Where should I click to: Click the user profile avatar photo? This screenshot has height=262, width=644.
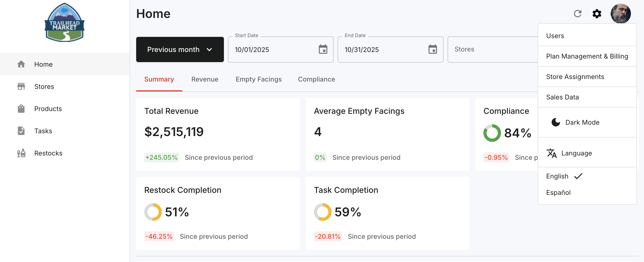[621, 13]
